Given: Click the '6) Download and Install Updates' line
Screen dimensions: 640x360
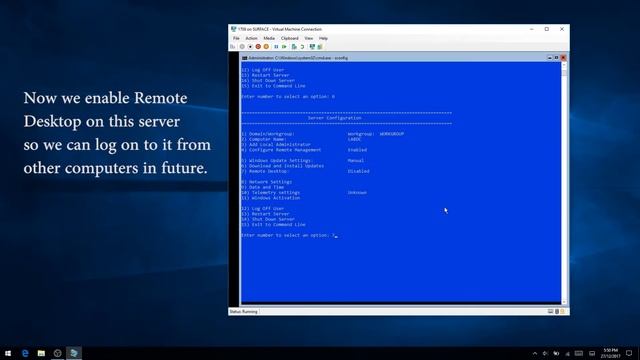Looking at the screenshot, I should (x=282, y=166).
